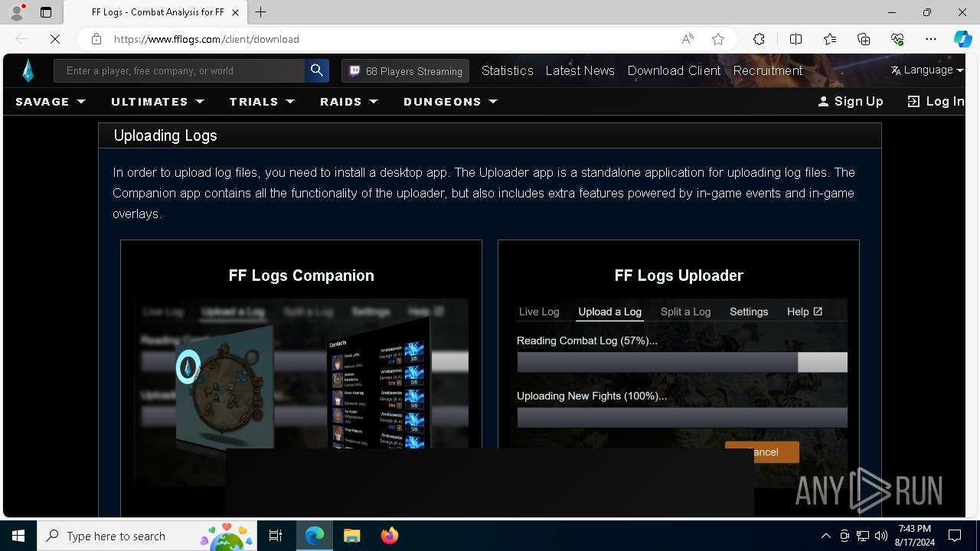This screenshot has height=551, width=980.
Task: Click the Read aloud icon
Action: pyautogui.click(x=687, y=39)
